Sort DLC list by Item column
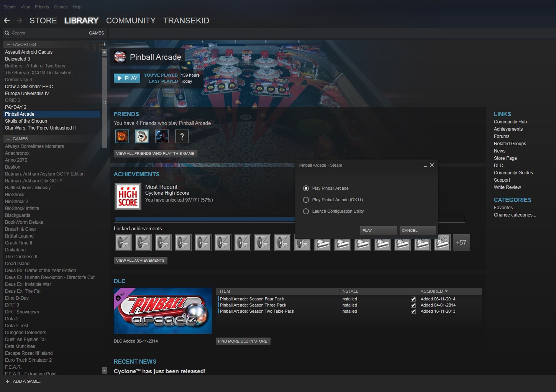 point(225,291)
